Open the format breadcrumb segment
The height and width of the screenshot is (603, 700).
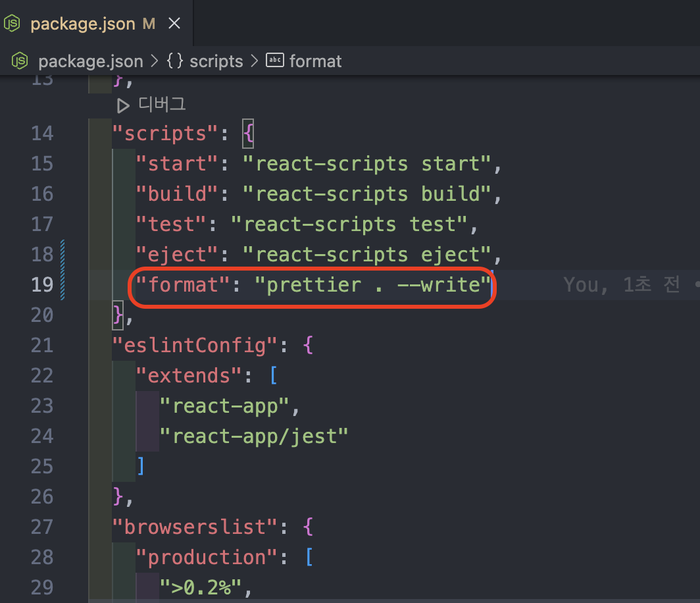click(316, 61)
